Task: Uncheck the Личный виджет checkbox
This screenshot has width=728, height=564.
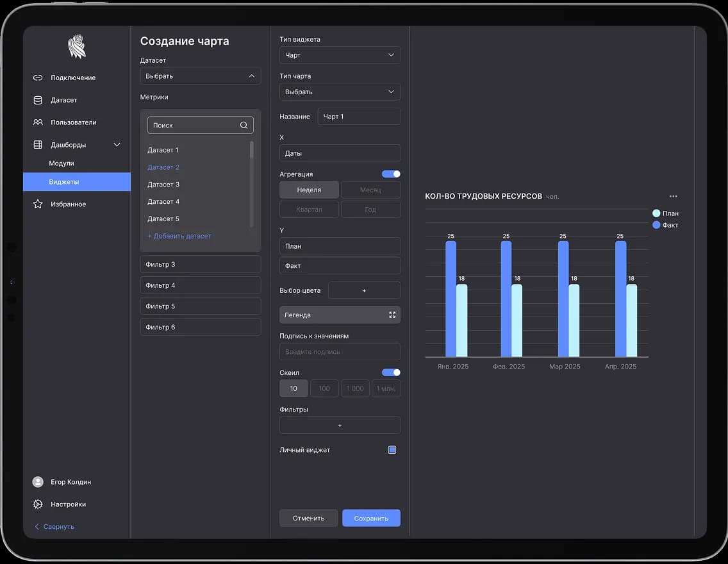Action: (392, 450)
